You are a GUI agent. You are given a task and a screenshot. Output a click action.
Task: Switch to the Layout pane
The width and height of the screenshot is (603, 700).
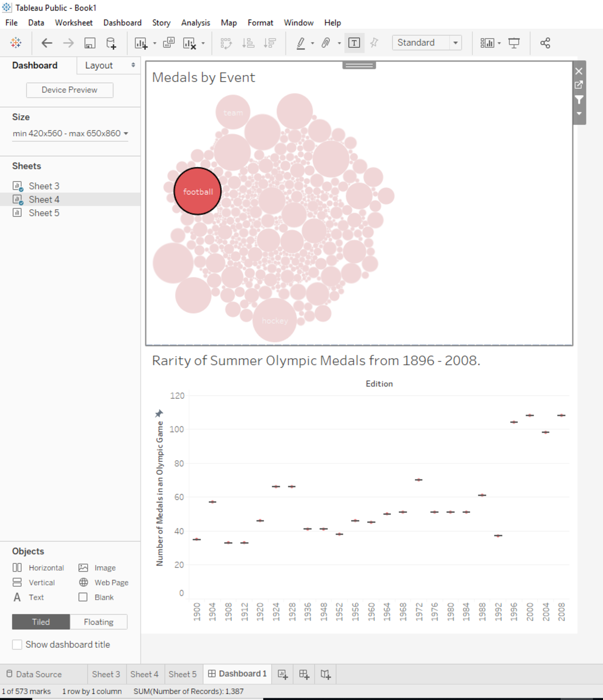pyautogui.click(x=99, y=65)
